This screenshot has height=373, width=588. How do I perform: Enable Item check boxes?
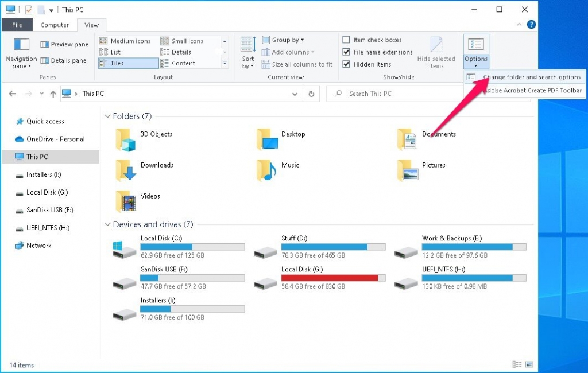click(347, 40)
